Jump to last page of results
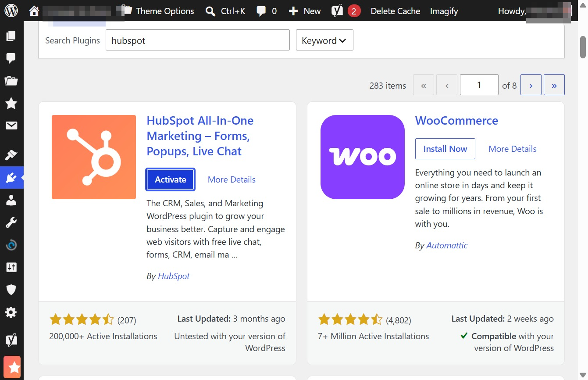This screenshot has width=588, height=380. coord(554,85)
